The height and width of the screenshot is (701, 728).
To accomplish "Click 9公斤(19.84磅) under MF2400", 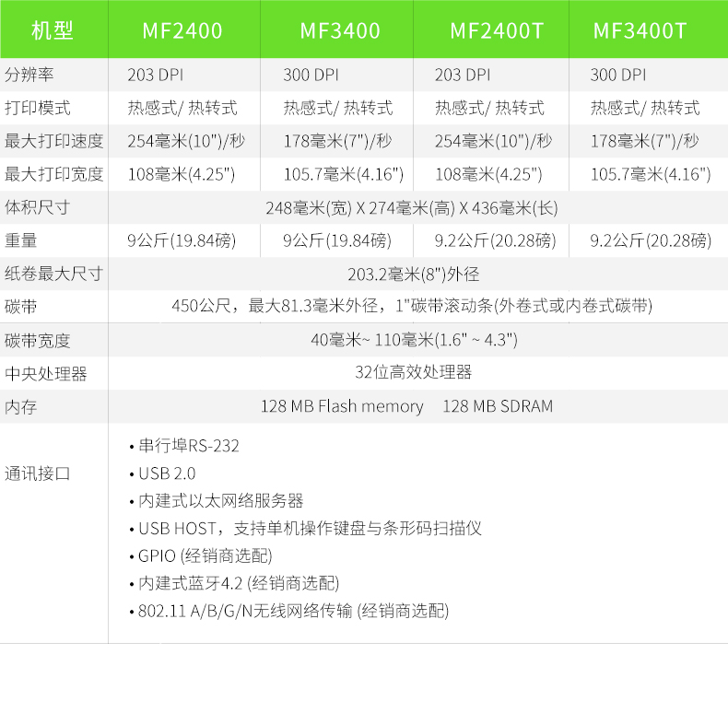I will 182,241.
